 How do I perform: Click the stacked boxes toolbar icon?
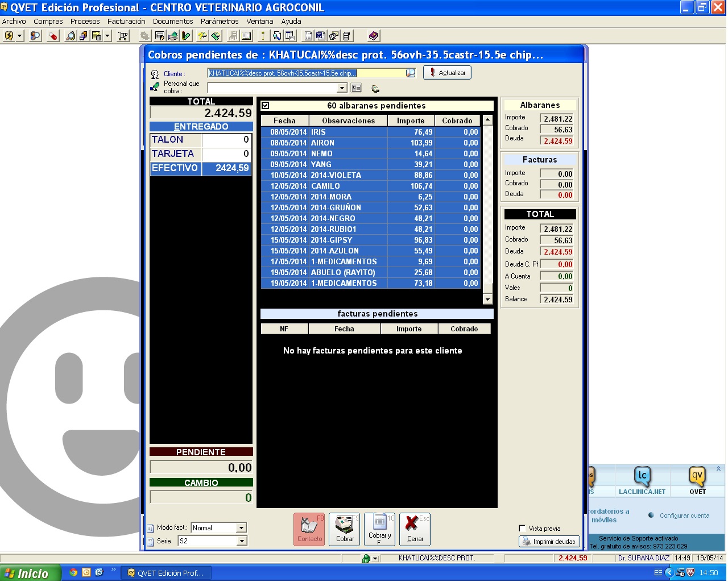(x=83, y=36)
